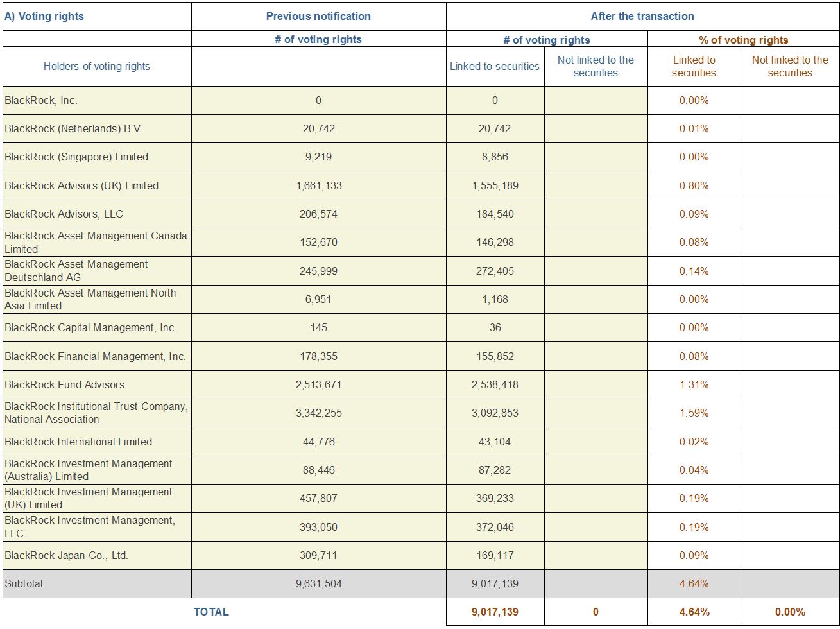Select previous value 393,050

point(319,526)
